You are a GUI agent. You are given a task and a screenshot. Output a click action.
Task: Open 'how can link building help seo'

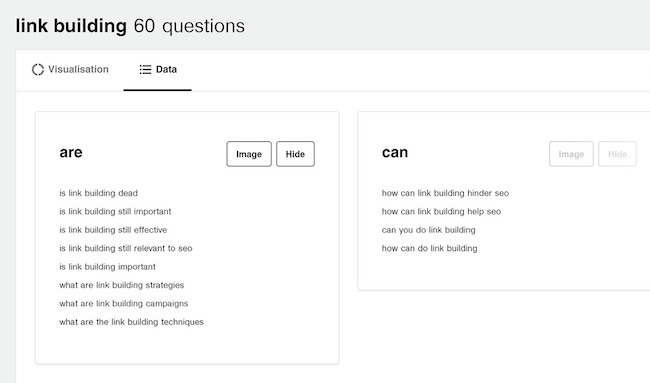click(441, 211)
